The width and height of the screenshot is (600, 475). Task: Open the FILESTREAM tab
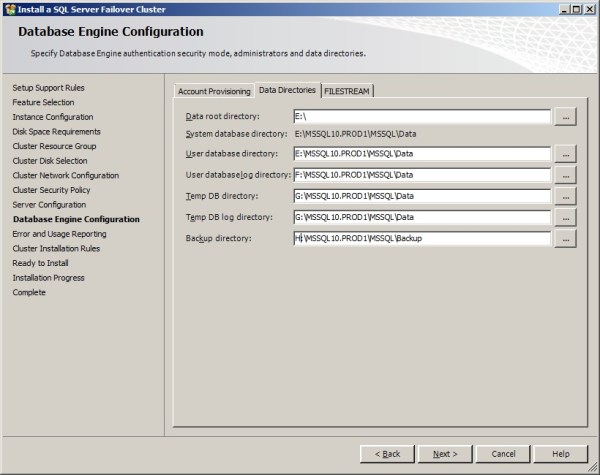(x=346, y=91)
